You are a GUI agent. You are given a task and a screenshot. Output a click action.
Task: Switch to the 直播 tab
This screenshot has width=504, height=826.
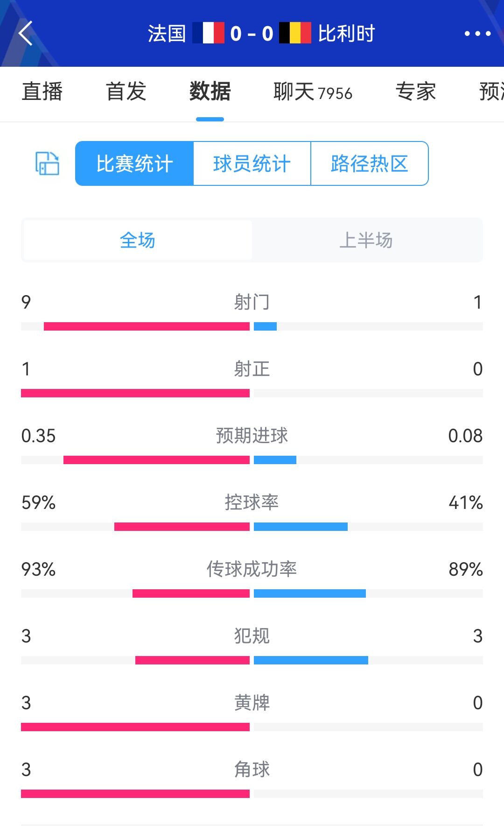point(42,92)
